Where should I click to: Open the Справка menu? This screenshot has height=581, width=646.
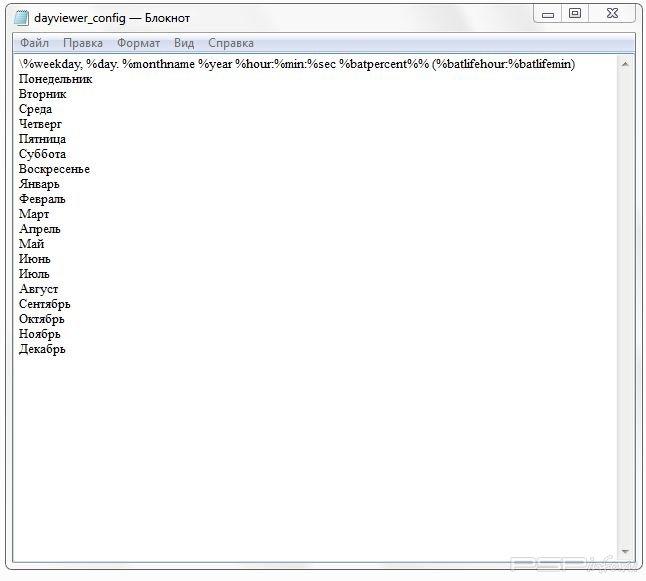(x=231, y=43)
